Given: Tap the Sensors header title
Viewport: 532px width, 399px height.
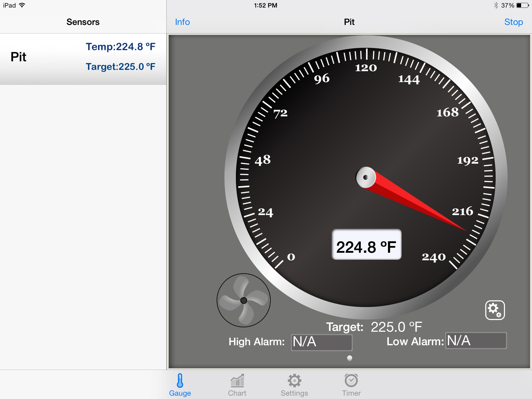Looking at the screenshot, I should pos(83,22).
